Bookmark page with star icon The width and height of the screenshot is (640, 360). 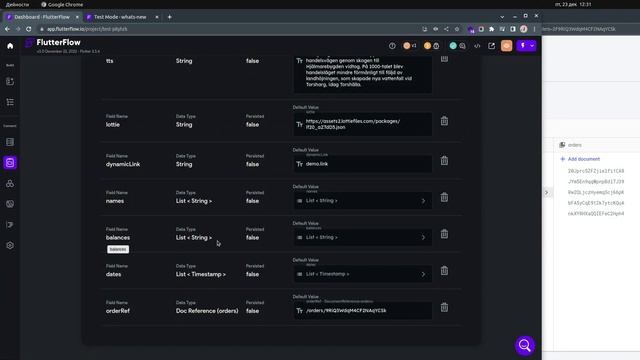click(x=457, y=29)
